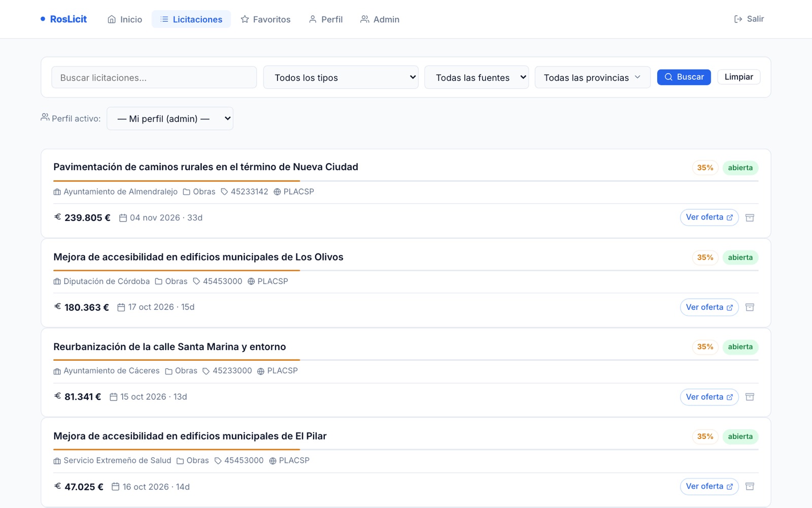Archive the Reurbanización Santa Marina tender
Screen dimensions: 812x508
[x=750, y=397]
